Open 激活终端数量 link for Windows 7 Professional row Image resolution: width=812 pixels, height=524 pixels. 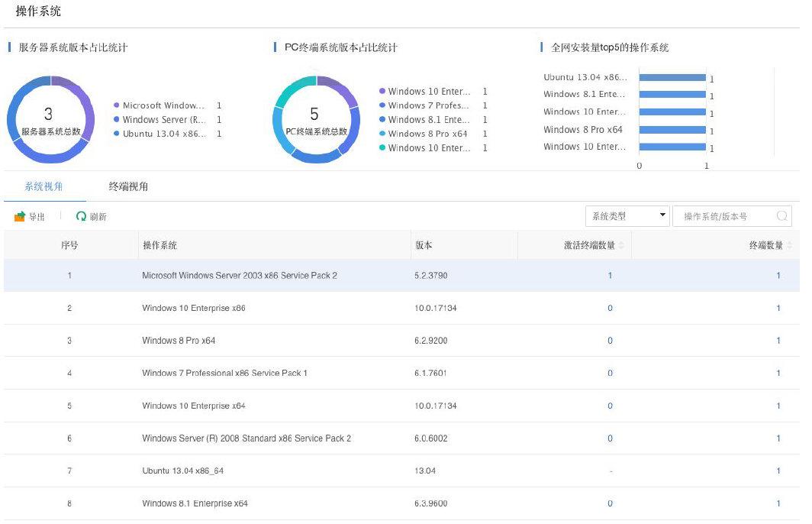point(610,374)
